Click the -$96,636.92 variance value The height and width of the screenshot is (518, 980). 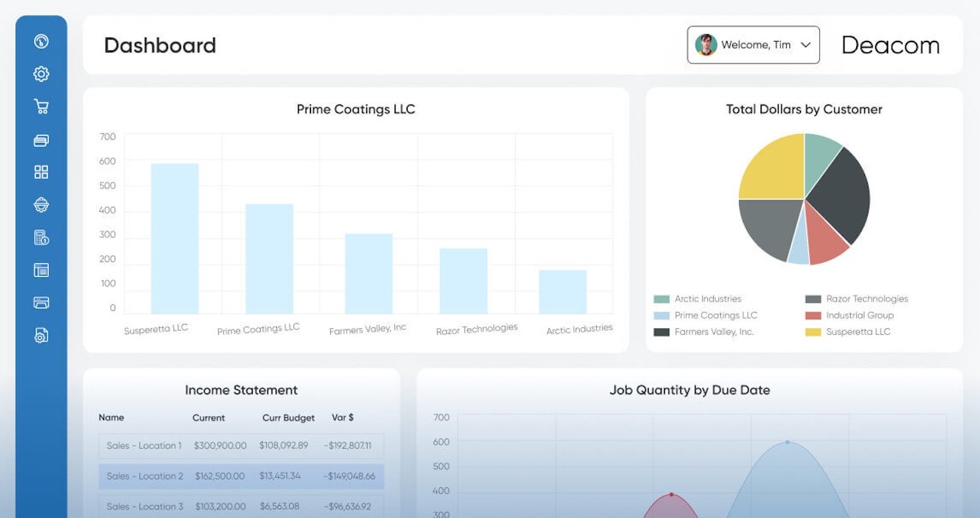[x=347, y=506]
